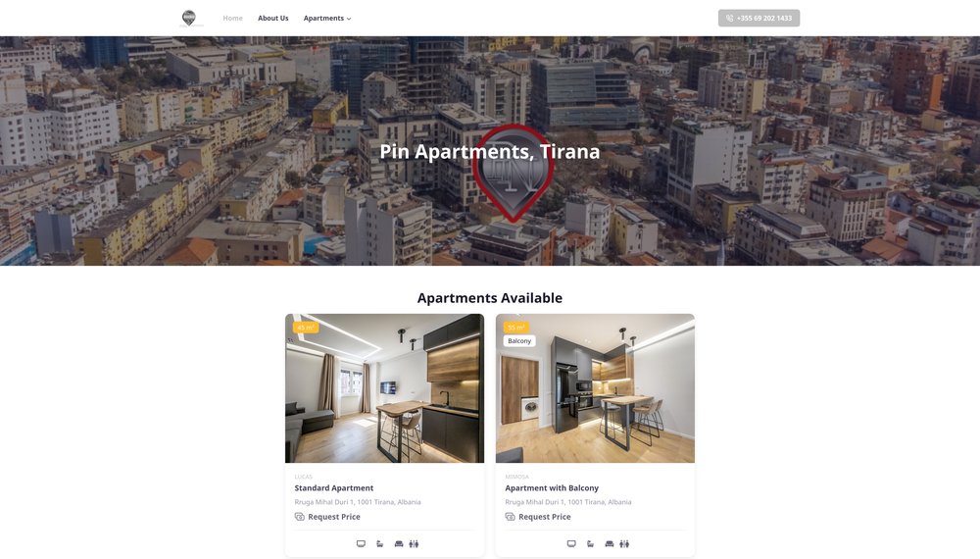980x559 pixels.
Task: Expand the Apartments dropdown menu
Action: point(327,18)
